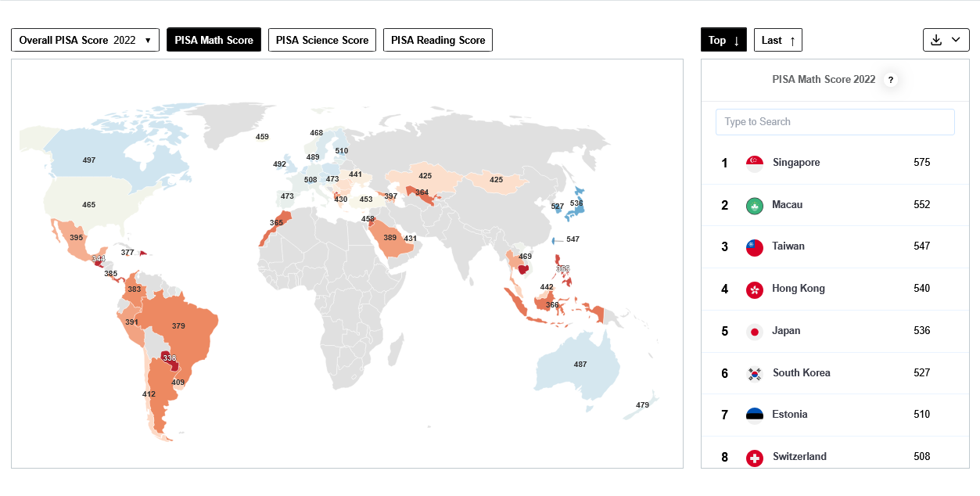Click the 409 label near Uruguay

coord(178,383)
